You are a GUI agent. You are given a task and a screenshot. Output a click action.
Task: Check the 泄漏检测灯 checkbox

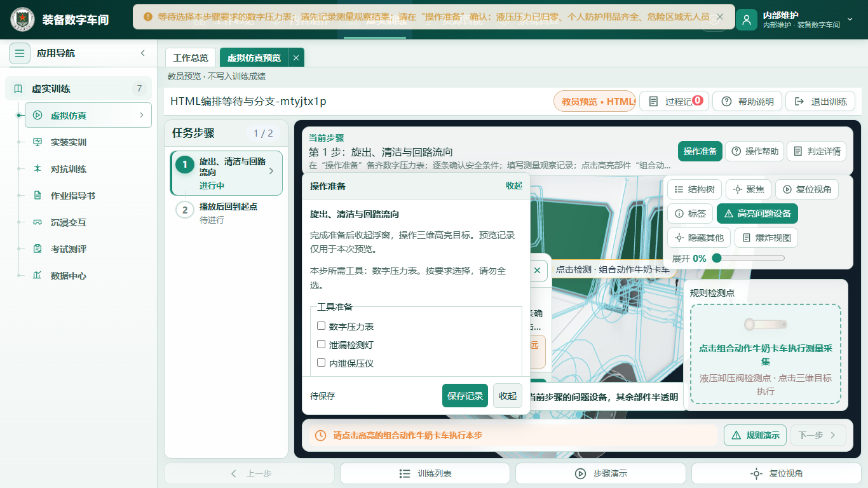click(321, 344)
